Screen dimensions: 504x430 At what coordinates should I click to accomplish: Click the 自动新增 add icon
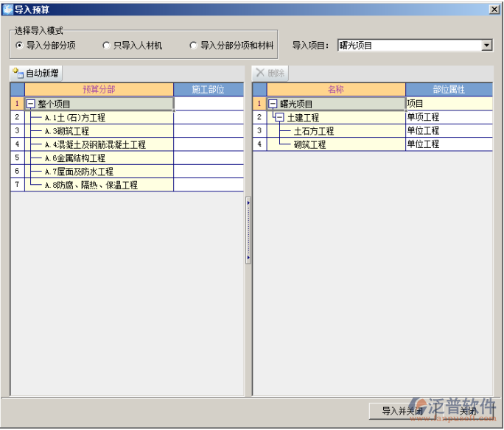pos(18,74)
